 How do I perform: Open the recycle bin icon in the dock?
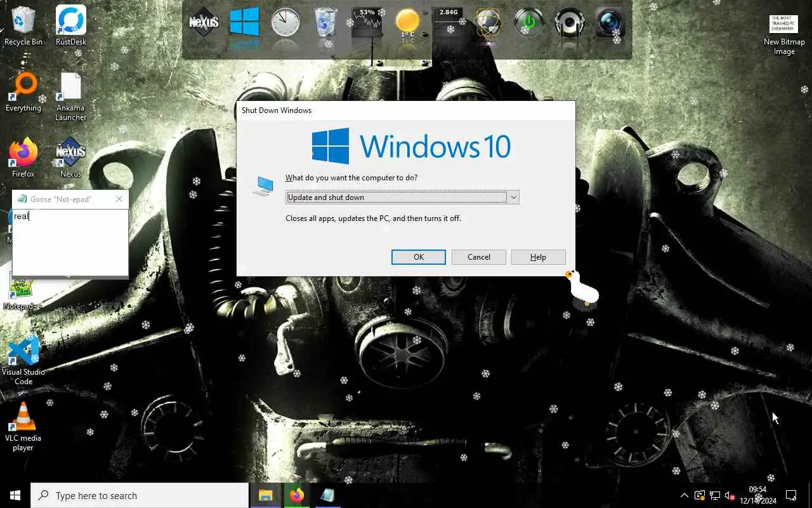tap(326, 22)
